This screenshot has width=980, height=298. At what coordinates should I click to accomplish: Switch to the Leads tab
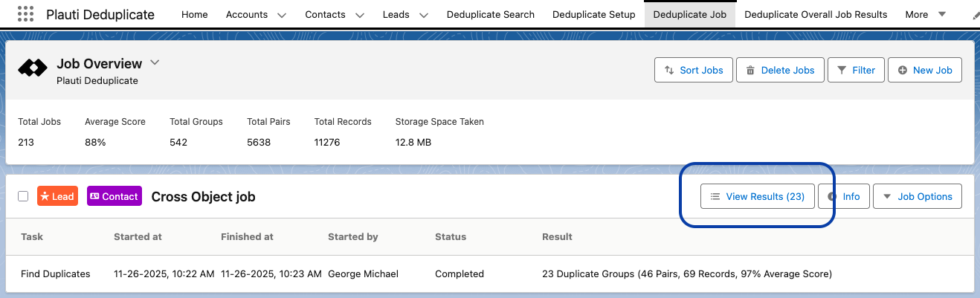click(x=396, y=14)
